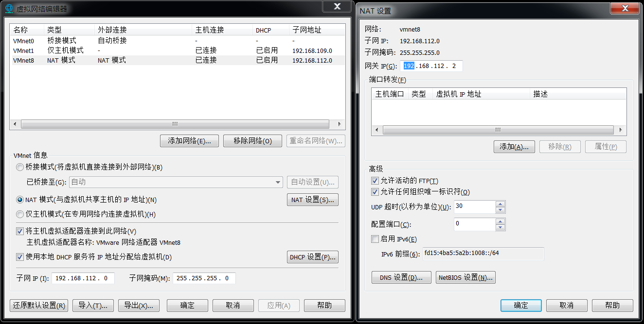Click the port forwarding horizontal scrollbar thumb
The width and height of the screenshot is (644, 324).
pos(498,130)
